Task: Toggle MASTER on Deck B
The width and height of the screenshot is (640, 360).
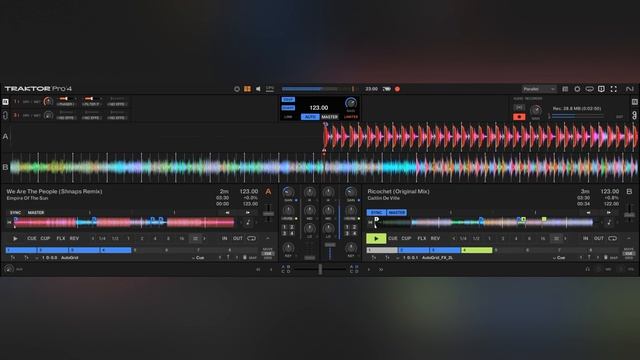Action: point(397,213)
